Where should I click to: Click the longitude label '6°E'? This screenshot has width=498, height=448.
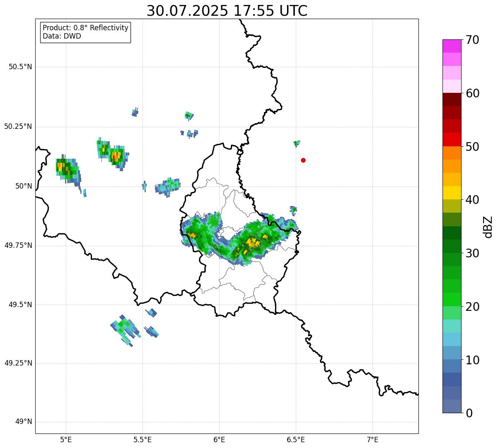[219, 440]
